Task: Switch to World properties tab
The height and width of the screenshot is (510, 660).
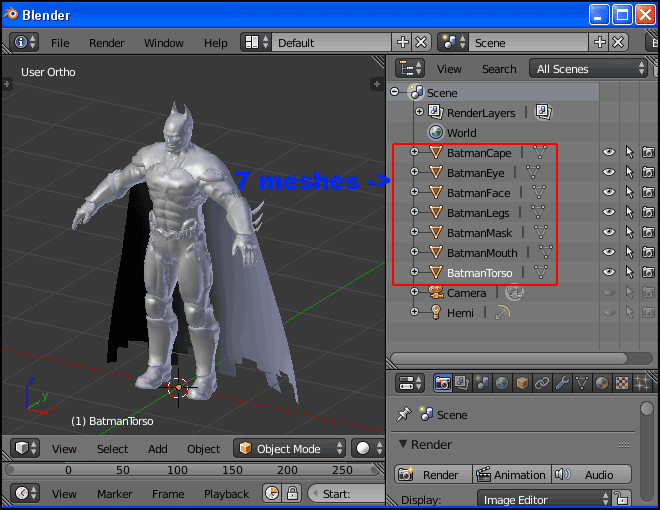Action: coord(502,383)
